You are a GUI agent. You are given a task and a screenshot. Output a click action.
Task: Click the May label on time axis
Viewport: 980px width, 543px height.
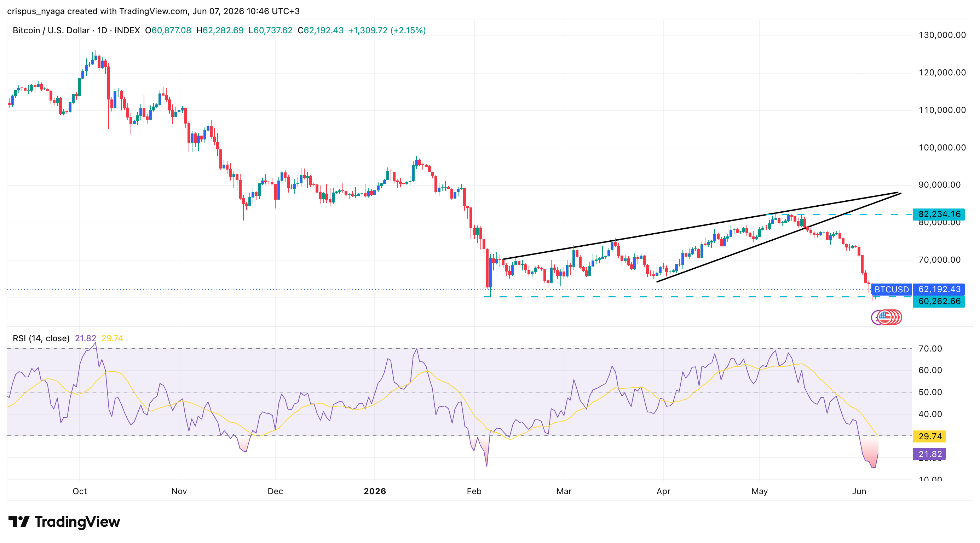tap(759, 491)
